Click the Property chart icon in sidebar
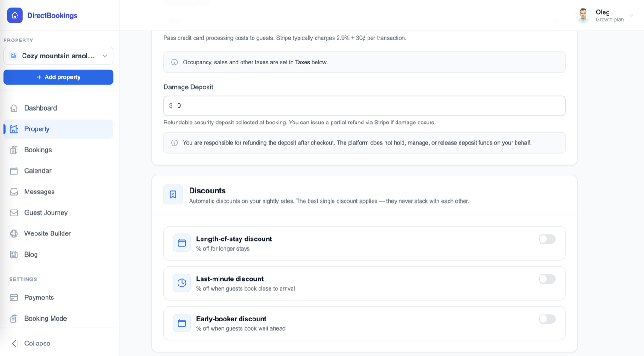 (x=14, y=129)
